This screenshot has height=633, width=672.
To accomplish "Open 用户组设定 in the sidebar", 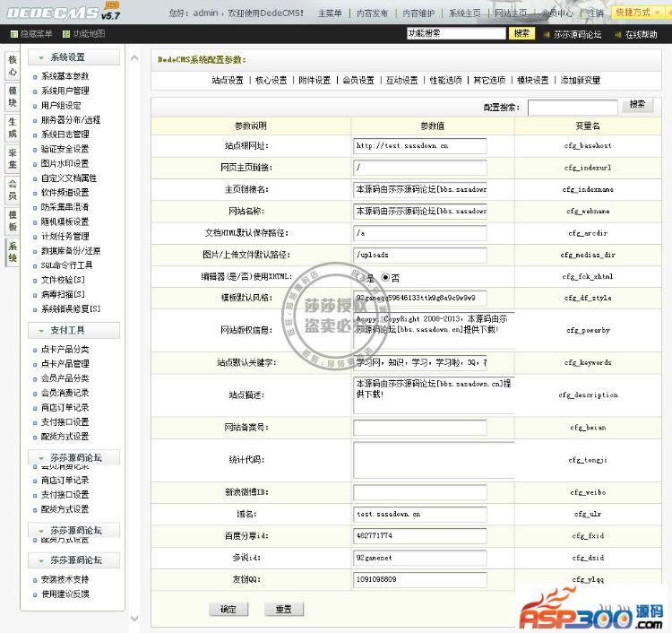I will point(61,105).
